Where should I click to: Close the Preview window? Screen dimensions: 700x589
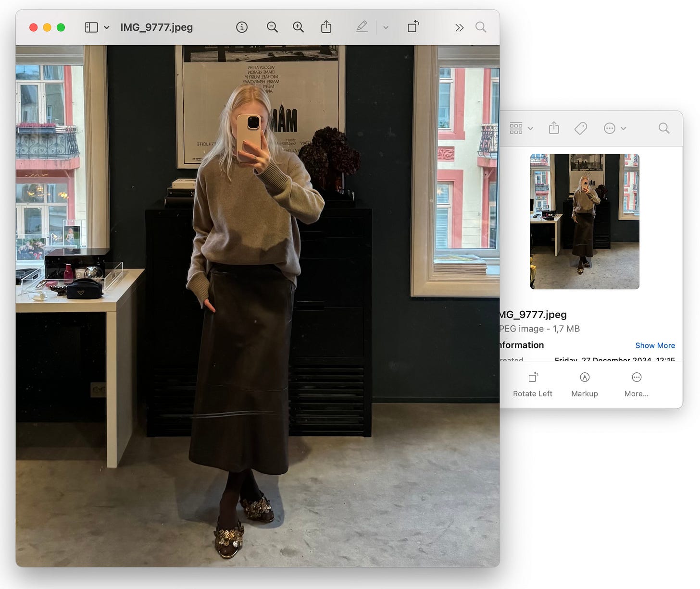[34, 27]
